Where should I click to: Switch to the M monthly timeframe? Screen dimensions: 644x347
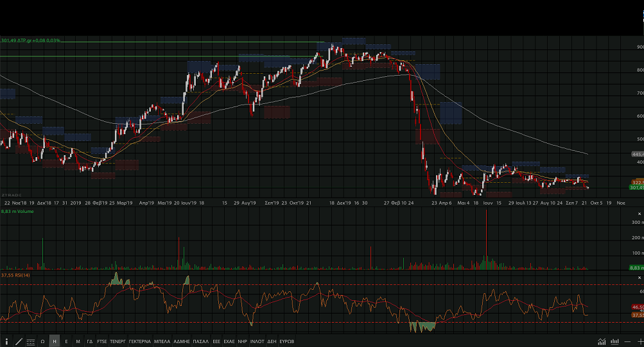click(x=78, y=341)
